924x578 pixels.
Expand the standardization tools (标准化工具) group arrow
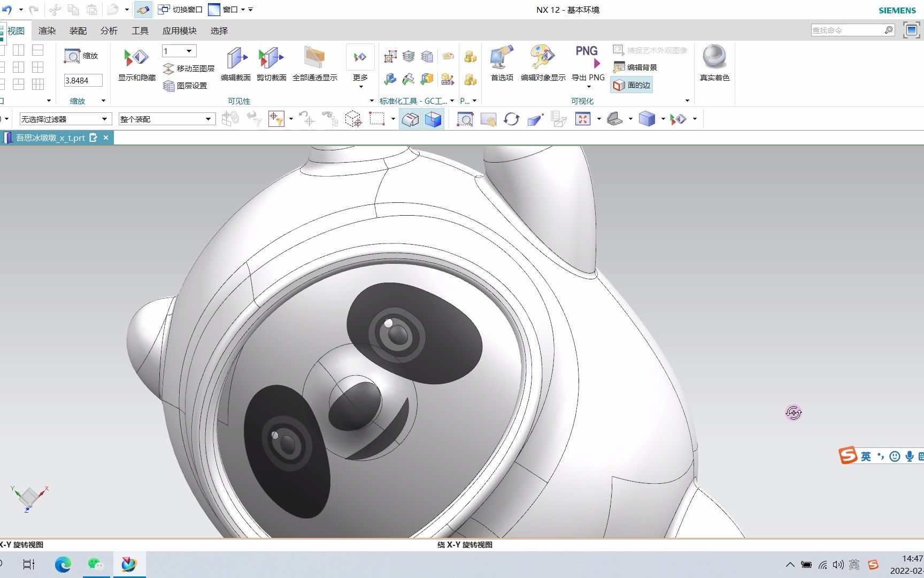(452, 101)
